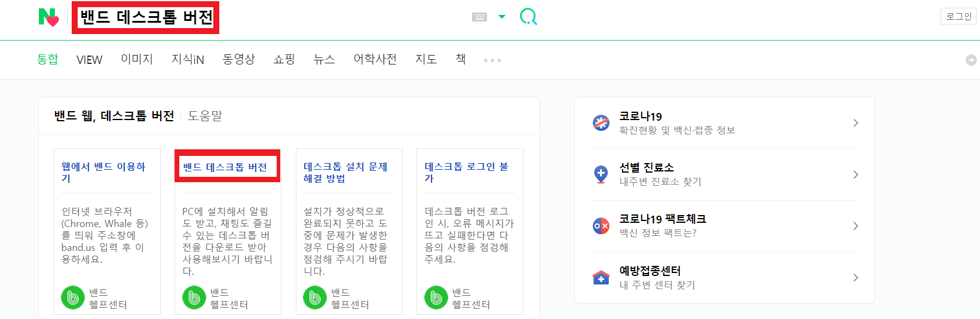This screenshot has width=980, height=319.
Task: Click 밴드 헬프센터 under 데스크톱 로그인 불가
Action: 471,298
